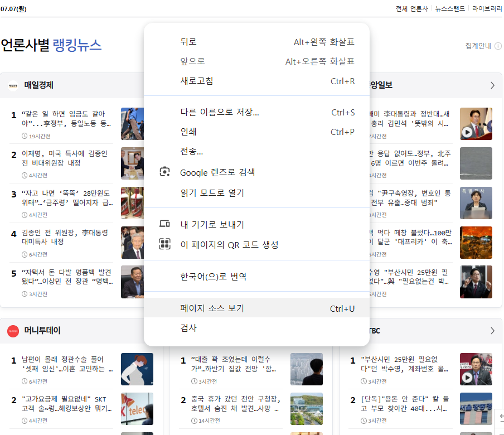Play the 중앙일보 top article video thumbnail
The width and height of the screenshot is (504, 435).
tap(476, 124)
